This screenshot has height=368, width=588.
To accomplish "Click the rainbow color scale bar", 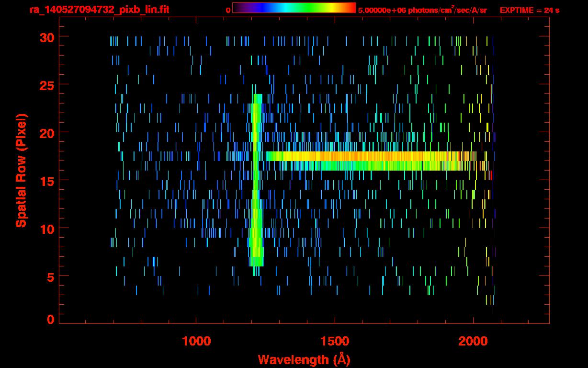I will tap(294, 8).
